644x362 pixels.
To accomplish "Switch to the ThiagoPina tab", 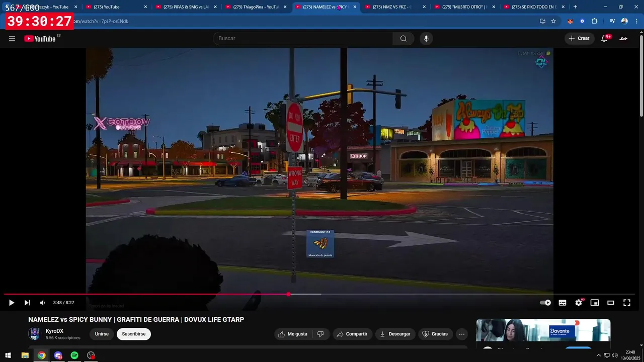I will coord(255,7).
